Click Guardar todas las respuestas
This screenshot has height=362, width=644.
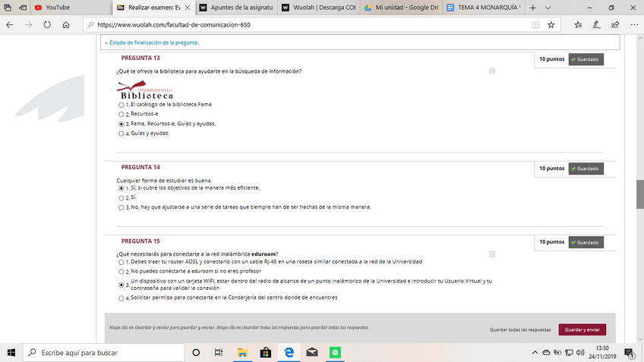(x=520, y=329)
